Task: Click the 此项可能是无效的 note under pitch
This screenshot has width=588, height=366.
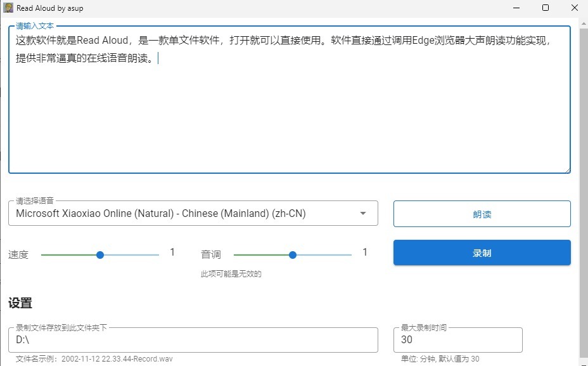Action: pos(231,274)
